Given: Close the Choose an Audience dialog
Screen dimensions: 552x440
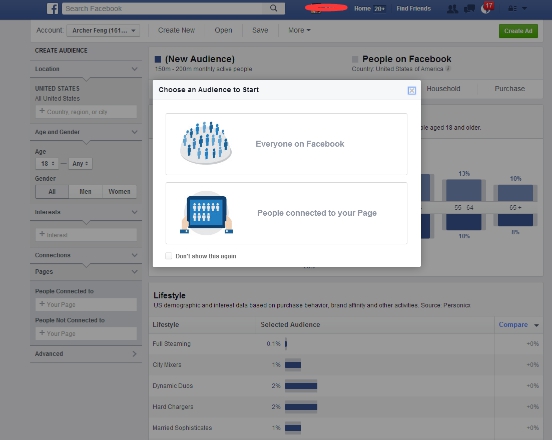Looking at the screenshot, I should (x=412, y=91).
